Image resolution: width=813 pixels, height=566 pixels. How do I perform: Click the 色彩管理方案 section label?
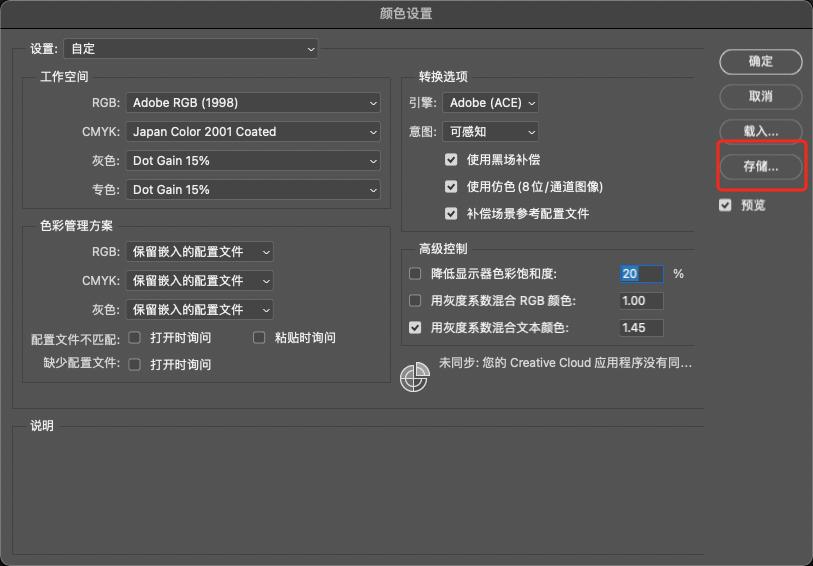click(x=76, y=226)
